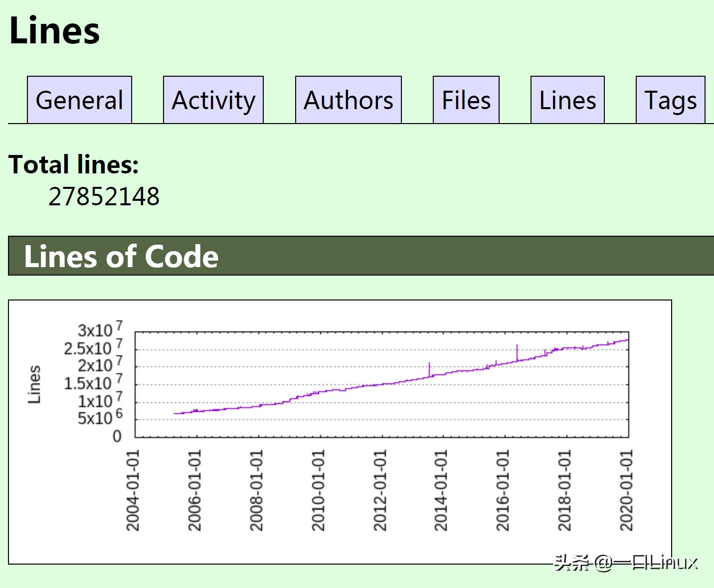The image size is (714, 588).
Task: Click the 5x10^6 y-axis label
Action: pos(100,418)
